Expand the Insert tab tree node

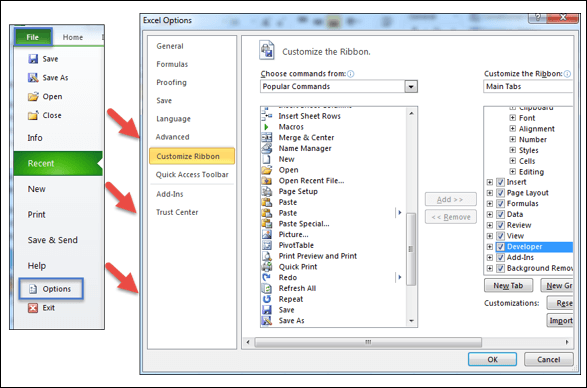click(x=490, y=182)
